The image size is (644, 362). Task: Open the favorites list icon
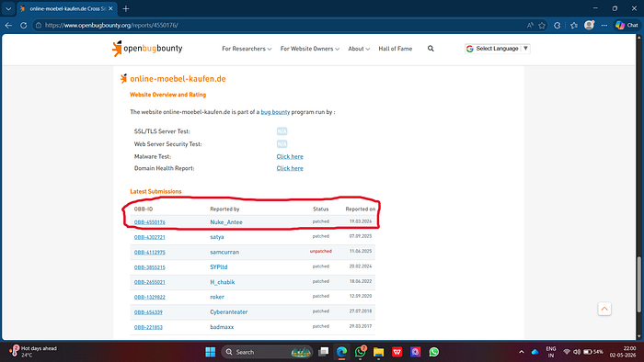[574, 25]
